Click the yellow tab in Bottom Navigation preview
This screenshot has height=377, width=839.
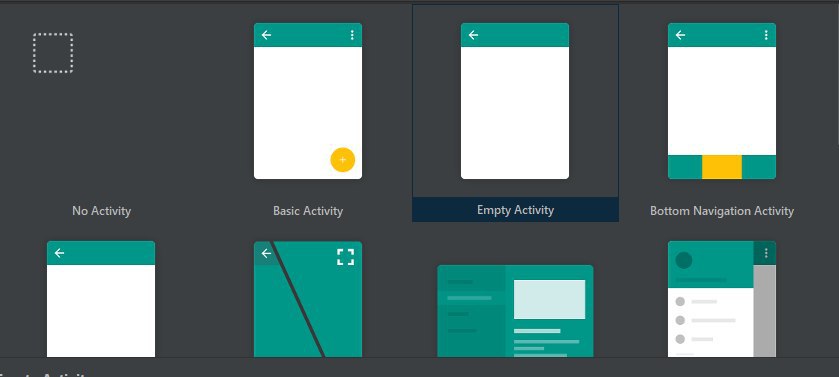(722, 167)
